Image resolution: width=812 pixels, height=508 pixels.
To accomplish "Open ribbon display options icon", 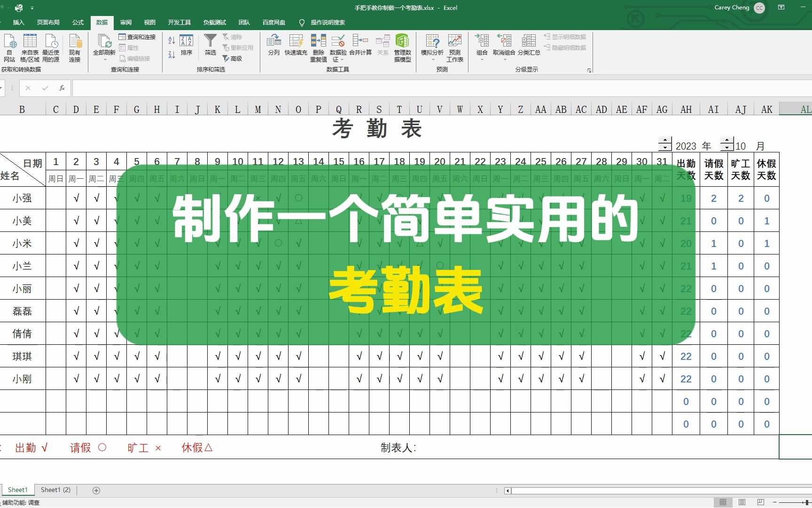I will (x=781, y=8).
